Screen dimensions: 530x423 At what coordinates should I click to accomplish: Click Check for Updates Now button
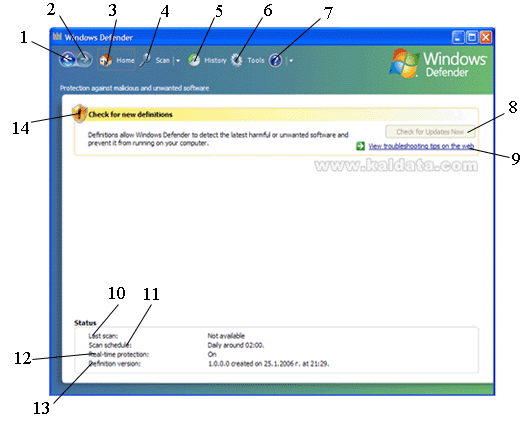430,132
